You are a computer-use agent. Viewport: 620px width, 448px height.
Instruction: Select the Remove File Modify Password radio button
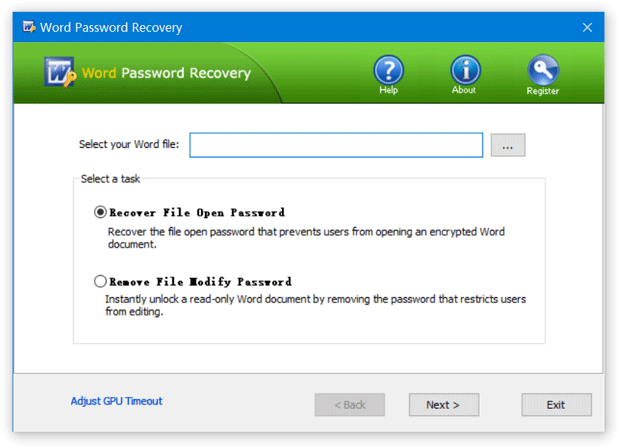point(99,281)
